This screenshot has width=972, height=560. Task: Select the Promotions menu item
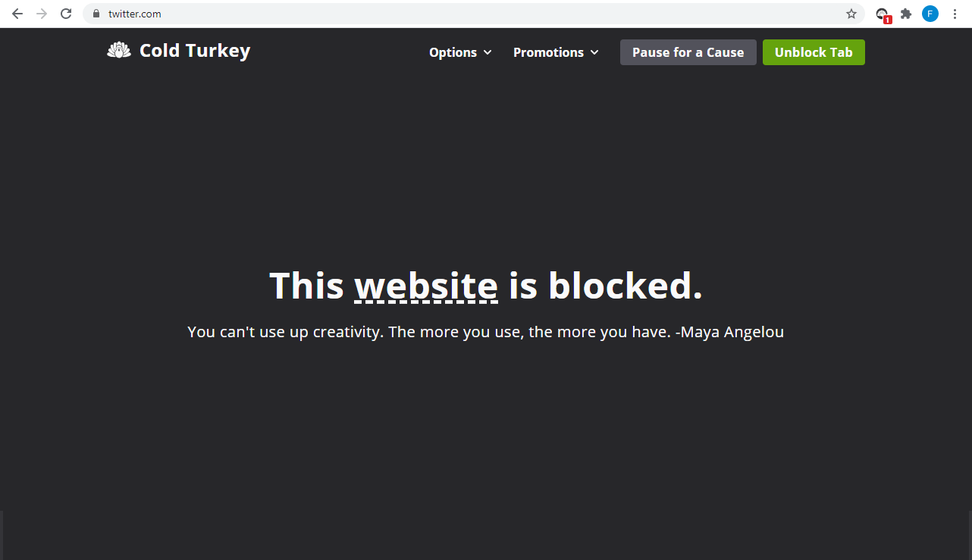point(548,52)
